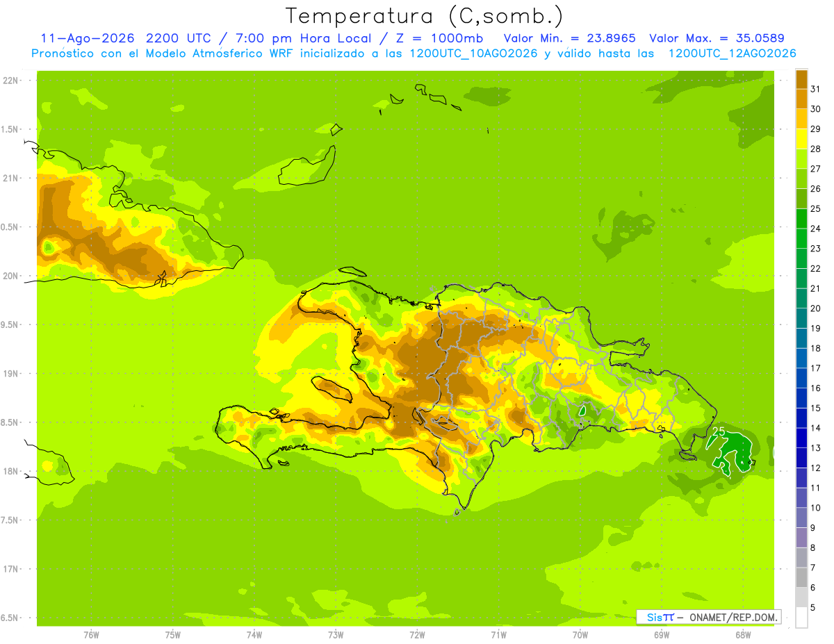Click the "72W" longitude label
The image size is (834, 644).
[x=417, y=635]
